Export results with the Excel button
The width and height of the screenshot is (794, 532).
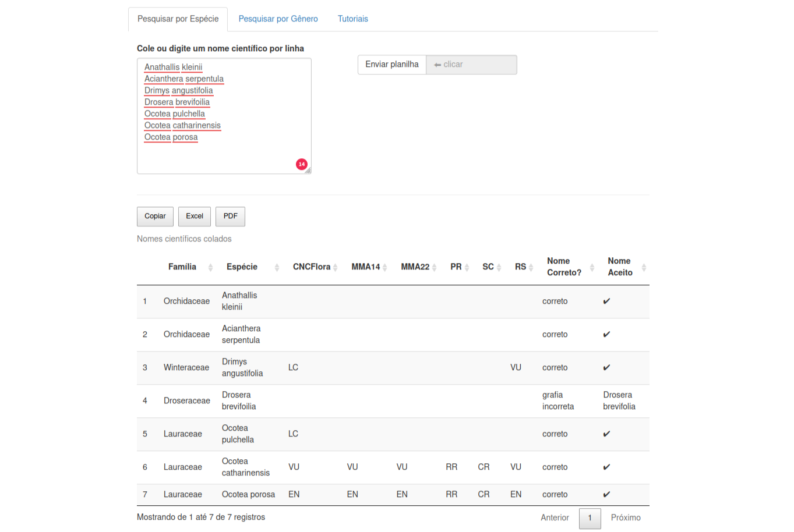point(194,216)
